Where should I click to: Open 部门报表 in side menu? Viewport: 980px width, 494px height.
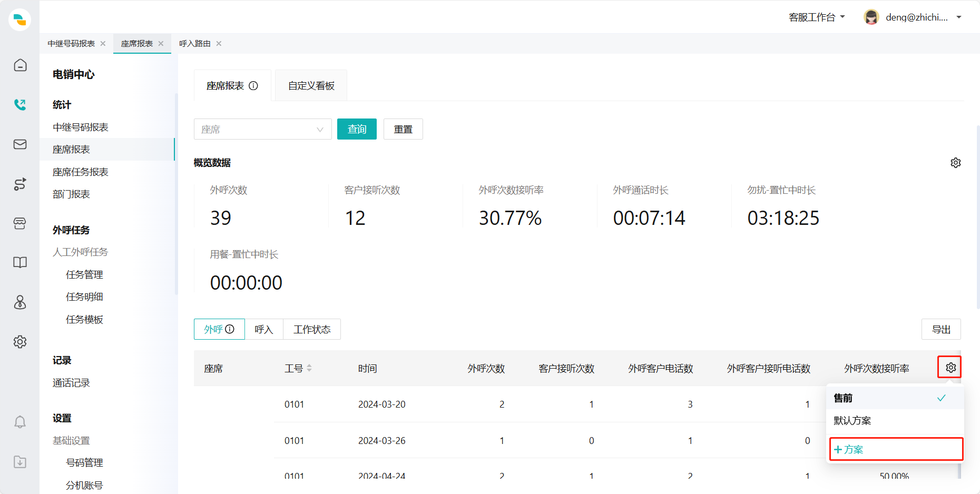(71, 194)
